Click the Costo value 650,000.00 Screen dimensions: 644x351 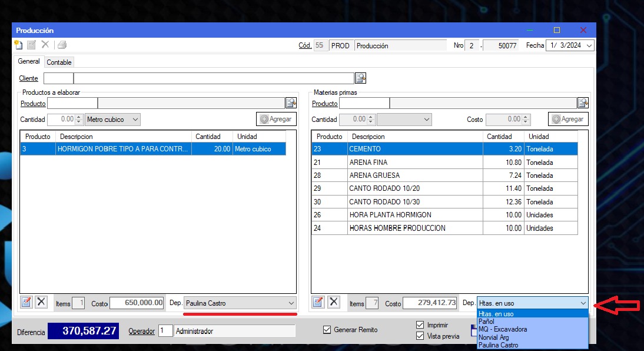(x=137, y=303)
